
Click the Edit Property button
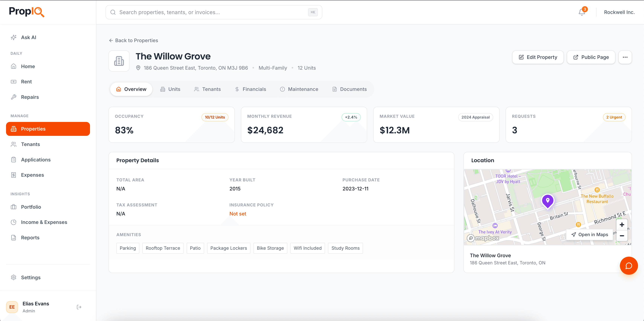538,57
